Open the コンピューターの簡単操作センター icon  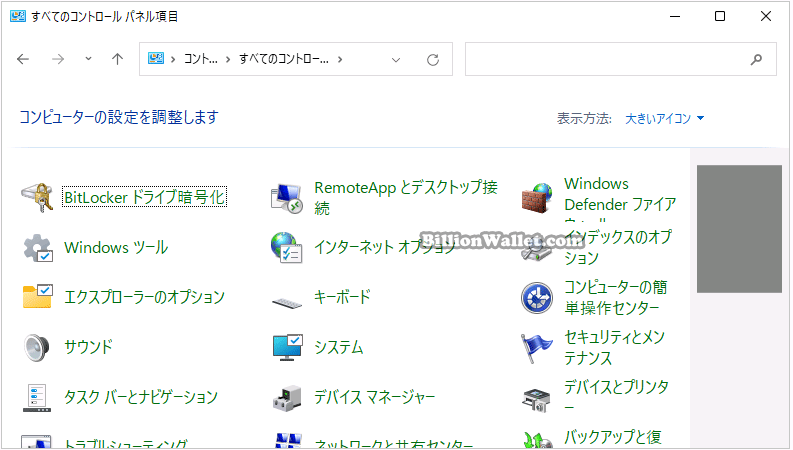(x=537, y=298)
